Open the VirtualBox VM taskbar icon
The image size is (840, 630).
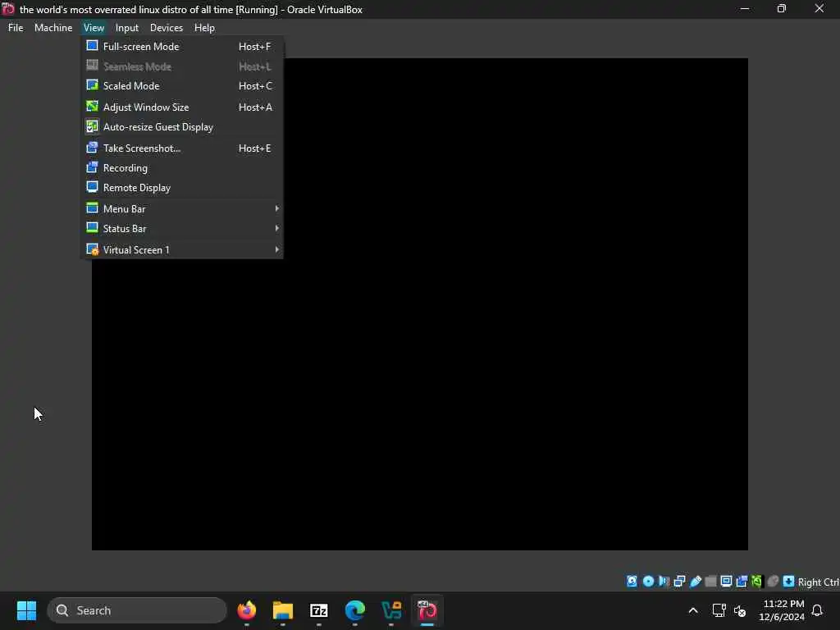tap(427, 610)
